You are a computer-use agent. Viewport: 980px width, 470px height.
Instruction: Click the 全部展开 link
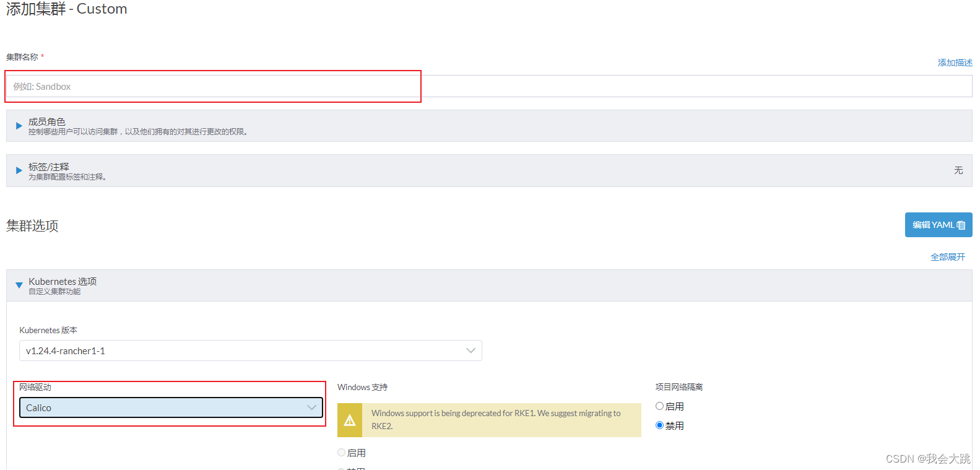coord(948,257)
